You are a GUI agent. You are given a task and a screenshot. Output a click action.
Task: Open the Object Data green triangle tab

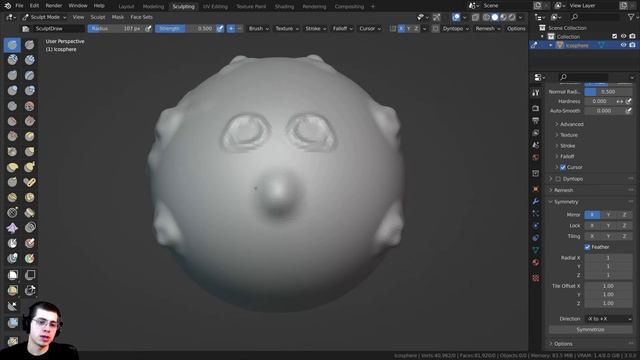click(x=536, y=250)
